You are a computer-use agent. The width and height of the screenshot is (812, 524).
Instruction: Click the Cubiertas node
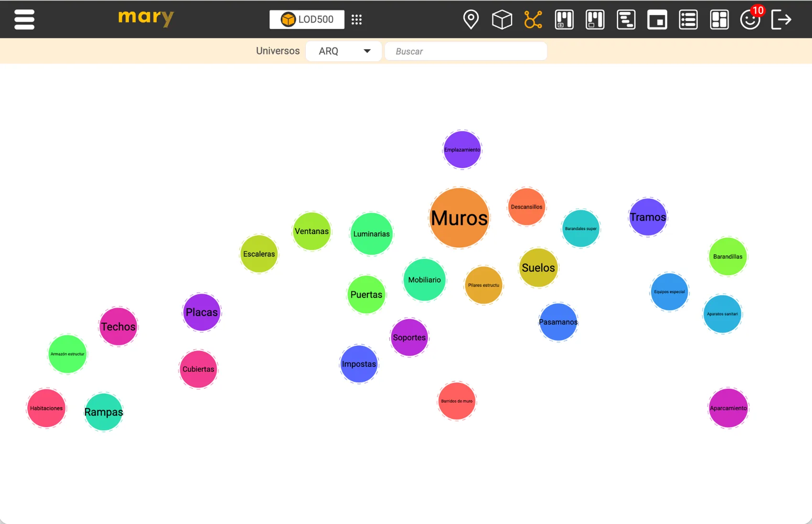pyautogui.click(x=198, y=369)
